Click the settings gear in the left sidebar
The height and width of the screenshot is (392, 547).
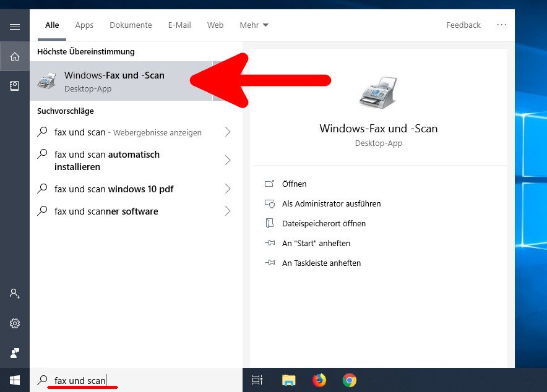pyautogui.click(x=14, y=323)
